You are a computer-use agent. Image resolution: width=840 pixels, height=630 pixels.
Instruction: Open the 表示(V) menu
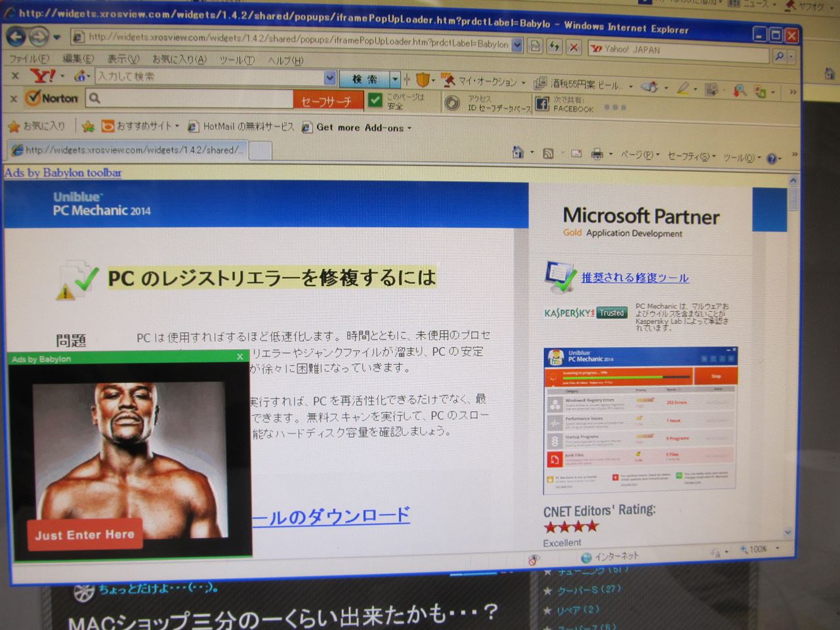[x=123, y=59]
